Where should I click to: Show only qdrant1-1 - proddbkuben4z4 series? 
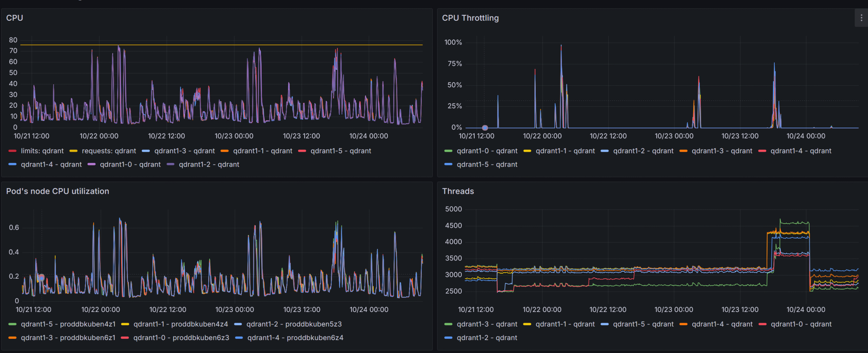[180, 324]
